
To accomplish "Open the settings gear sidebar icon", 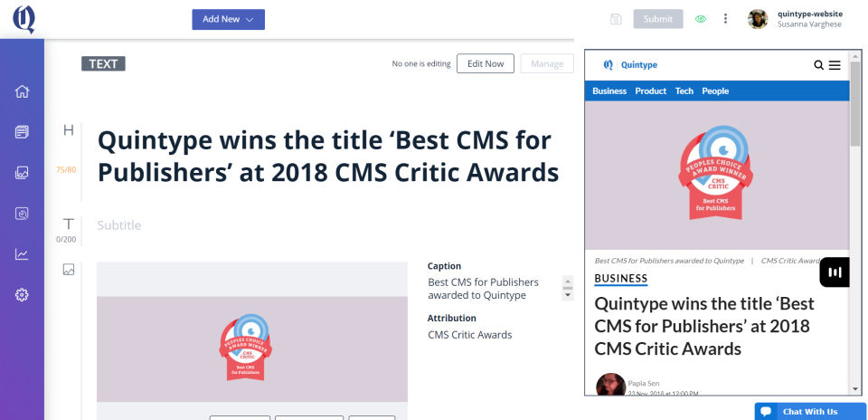I will [22, 295].
